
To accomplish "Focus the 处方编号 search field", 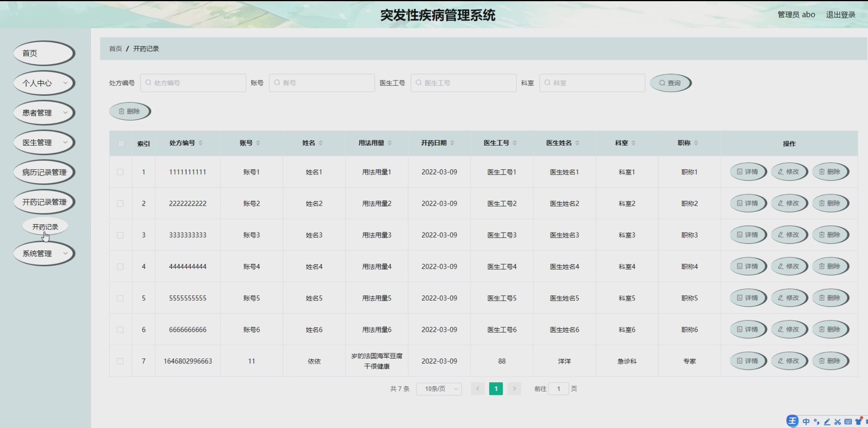I will tap(193, 83).
